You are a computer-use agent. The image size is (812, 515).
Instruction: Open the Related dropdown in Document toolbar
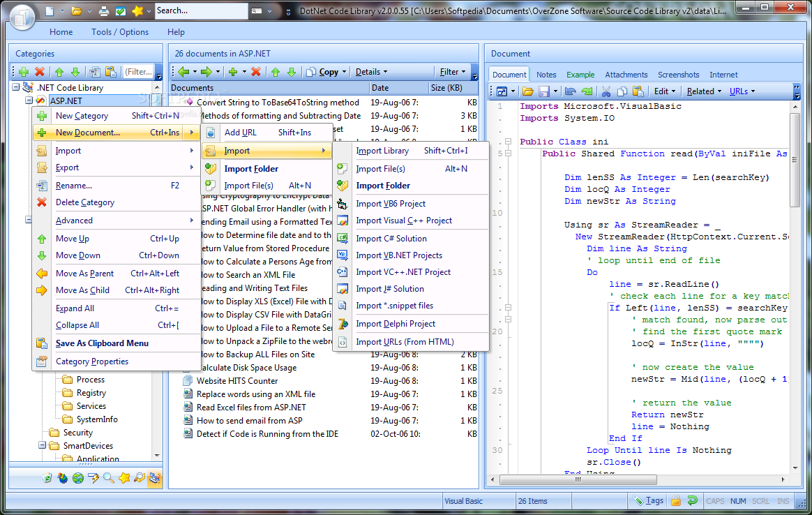(705, 91)
